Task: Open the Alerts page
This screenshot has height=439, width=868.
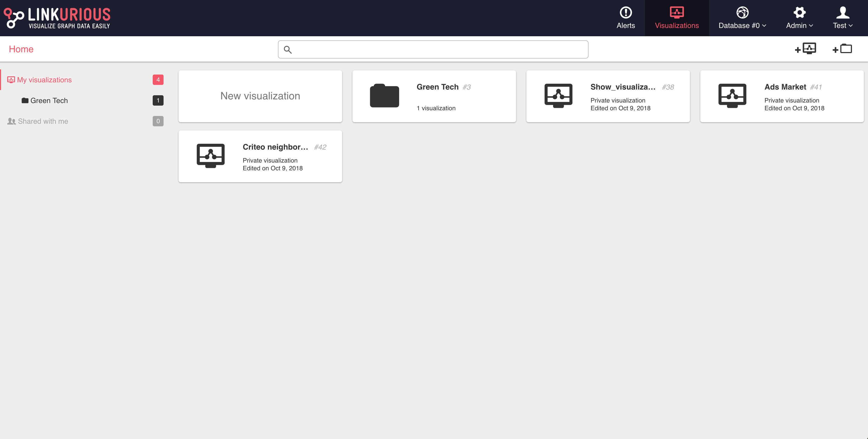Action: [626, 18]
